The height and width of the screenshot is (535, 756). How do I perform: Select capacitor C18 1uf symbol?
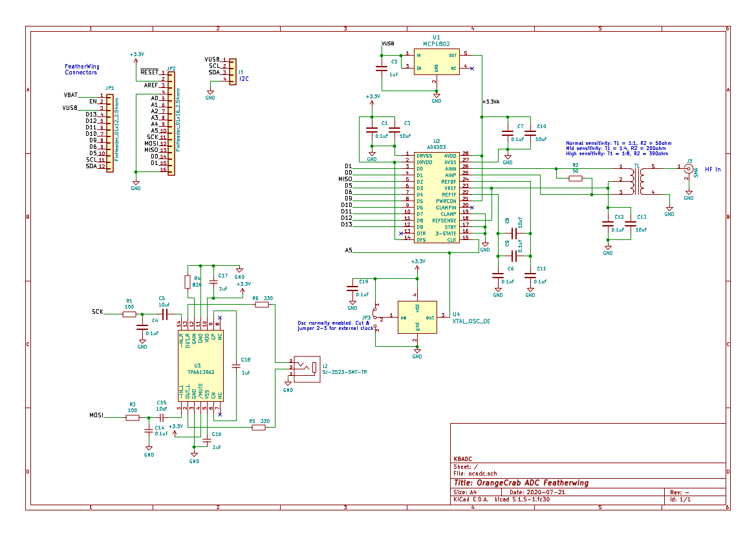click(x=236, y=366)
